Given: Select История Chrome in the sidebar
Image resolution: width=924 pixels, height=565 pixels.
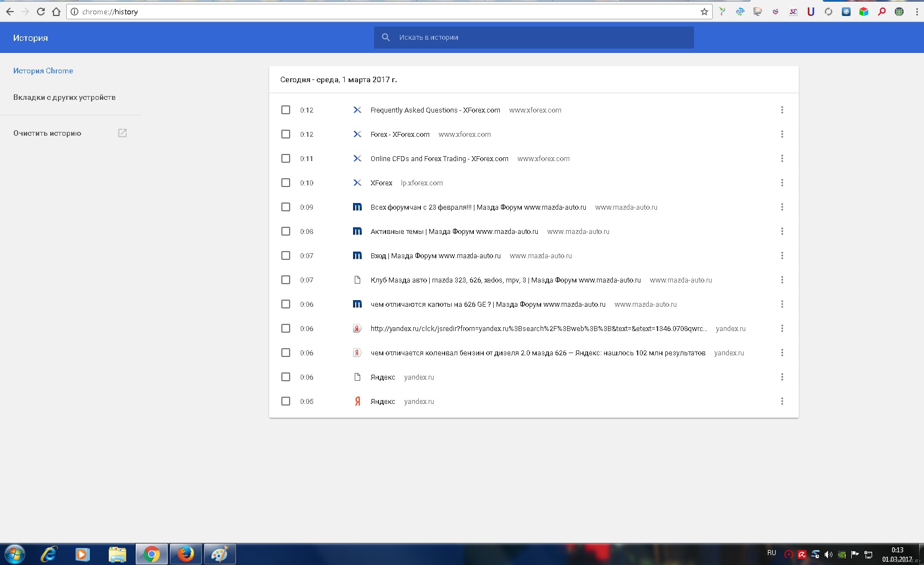Looking at the screenshot, I should coord(43,71).
